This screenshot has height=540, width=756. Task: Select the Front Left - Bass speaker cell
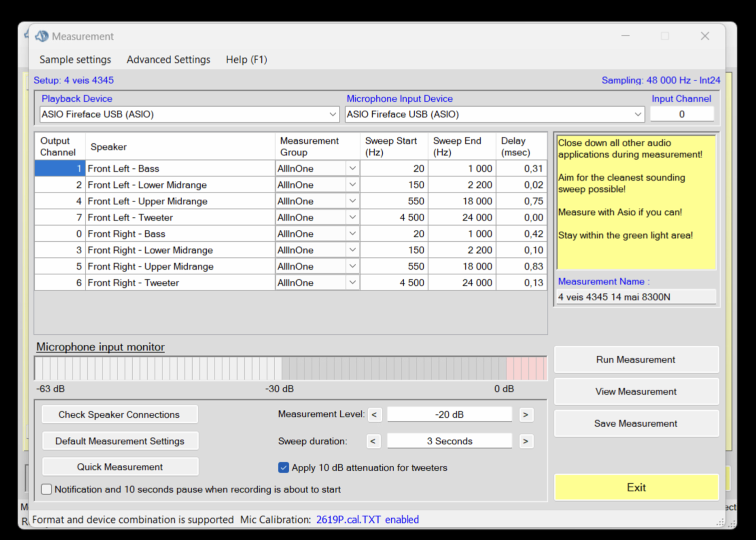tap(180, 168)
